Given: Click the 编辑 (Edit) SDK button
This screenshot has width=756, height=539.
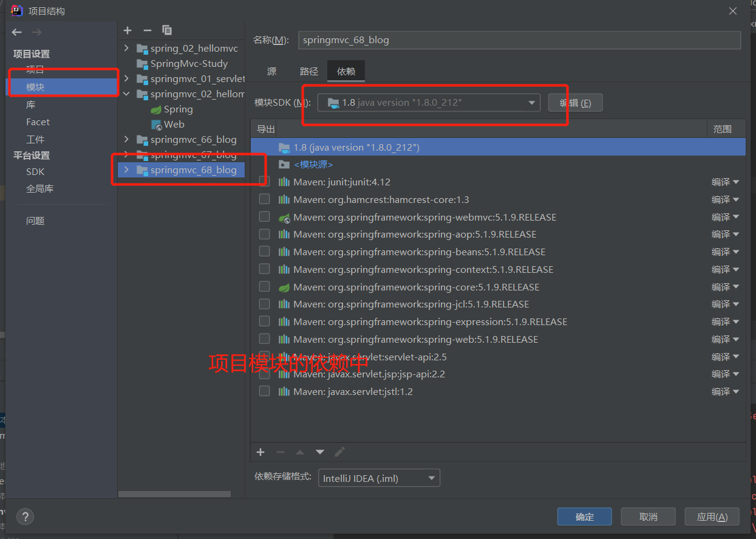Looking at the screenshot, I should click(575, 103).
